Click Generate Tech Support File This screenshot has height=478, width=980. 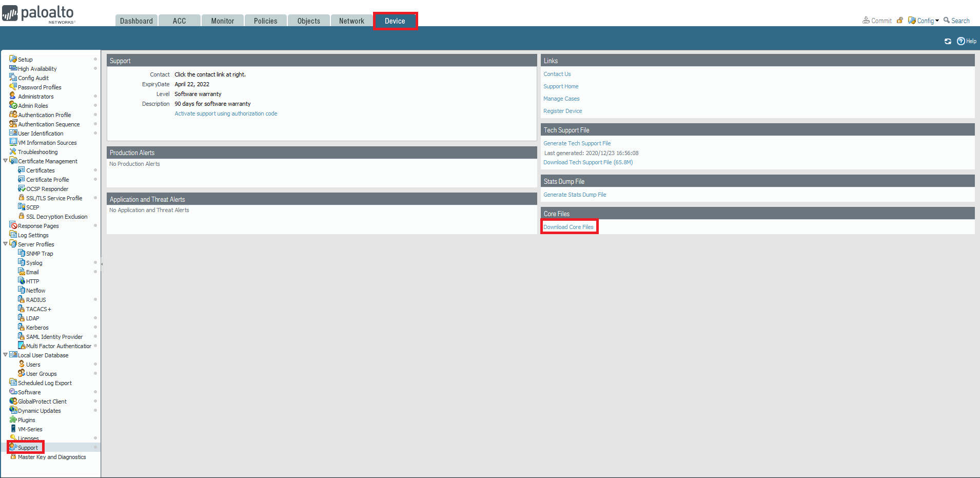coord(577,143)
